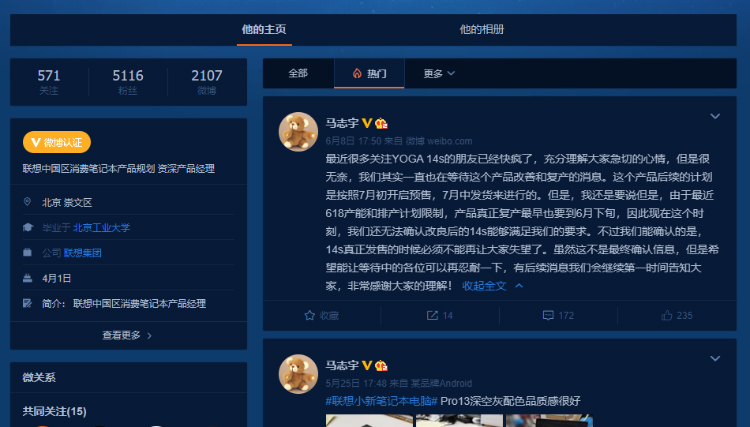Image resolution: width=750 pixels, height=427 pixels.
Task: Click the V verified icon on the May 25 post
Action: tap(367, 366)
